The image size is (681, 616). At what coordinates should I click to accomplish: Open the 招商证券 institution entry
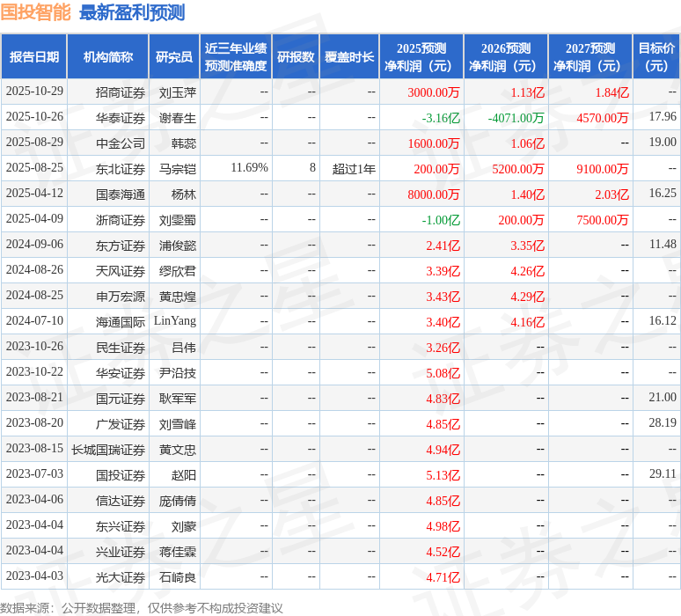(121, 92)
